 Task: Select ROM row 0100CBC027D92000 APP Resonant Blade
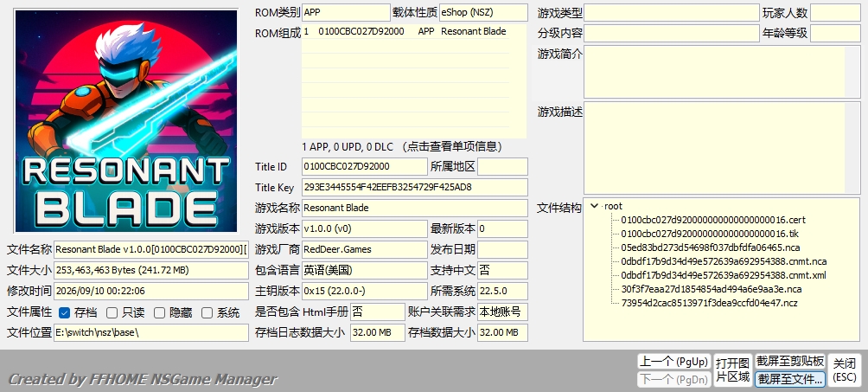(405, 32)
